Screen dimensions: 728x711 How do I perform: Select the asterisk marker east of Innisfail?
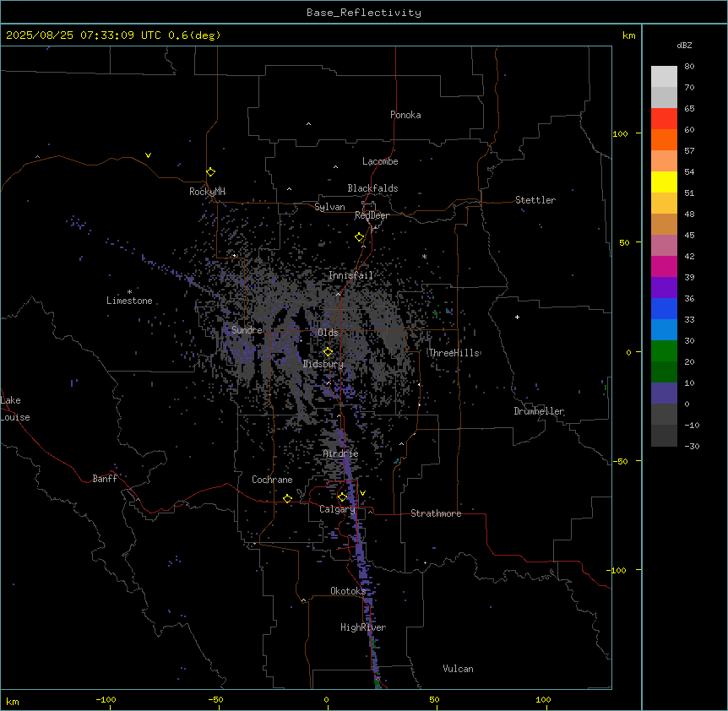[424, 256]
